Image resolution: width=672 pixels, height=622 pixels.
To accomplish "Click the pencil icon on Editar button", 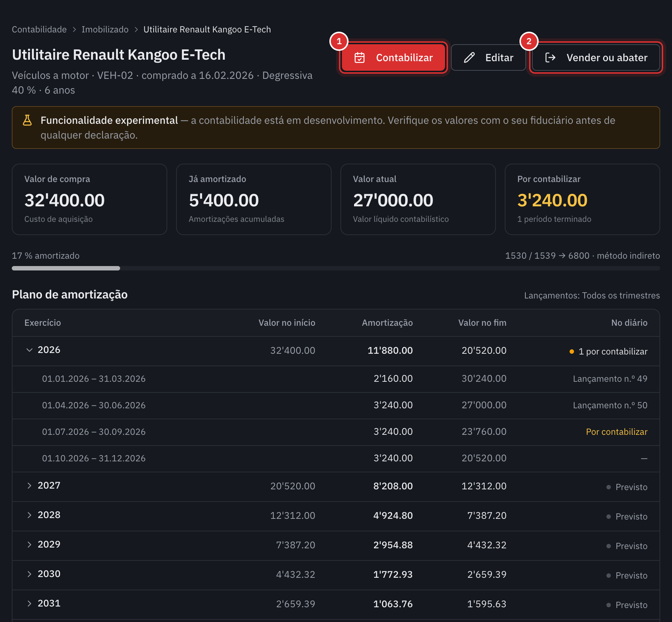I will pos(469,57).
